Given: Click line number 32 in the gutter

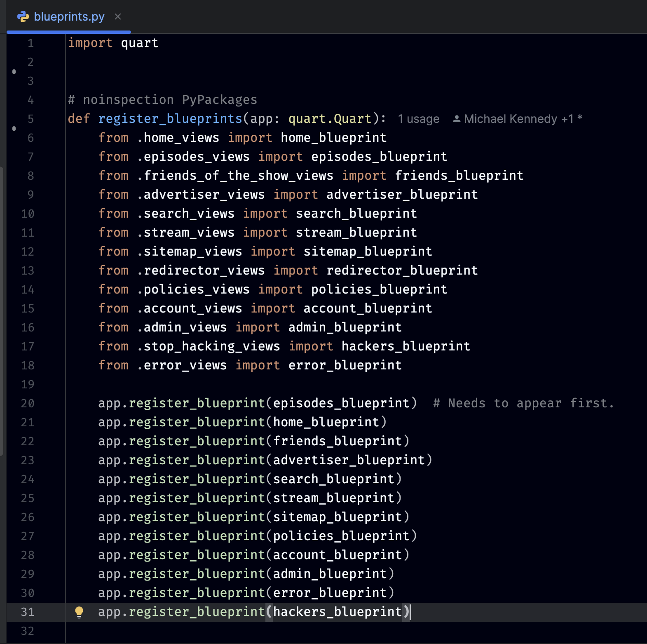Looking at the screenshot, I should pyautogui.click(x=28, y=631).
